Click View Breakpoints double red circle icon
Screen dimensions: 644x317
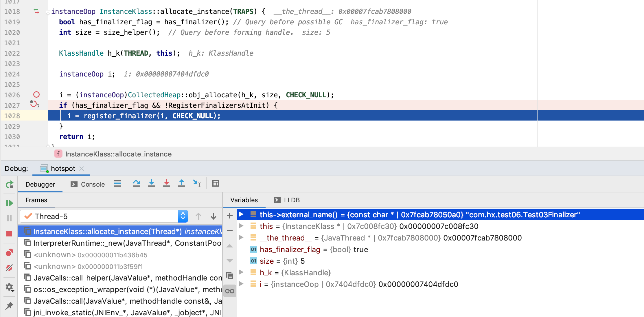[9, 253]
